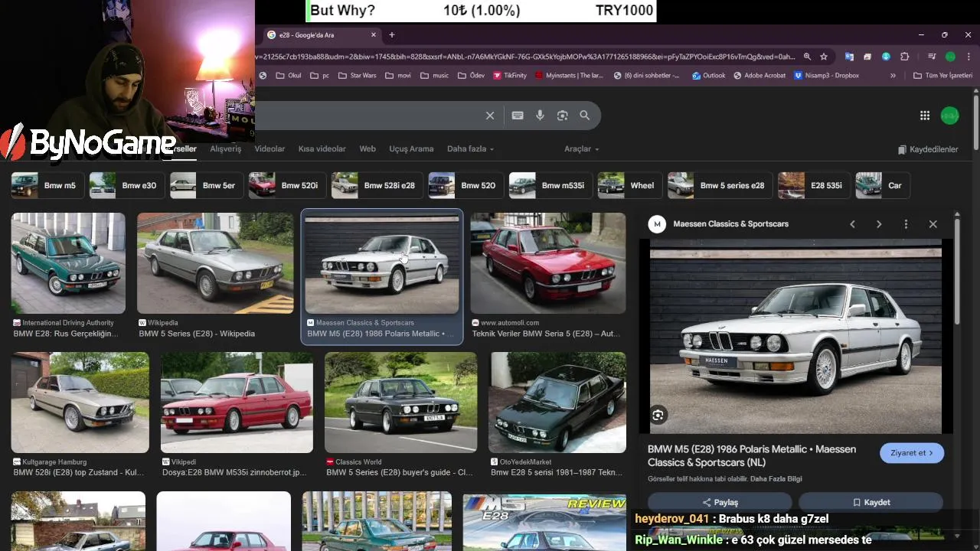The height and width of the screenshot is (551, 980).
Task: Click the zoom magnifier icon in address bar
Action: tap(807, 57)
